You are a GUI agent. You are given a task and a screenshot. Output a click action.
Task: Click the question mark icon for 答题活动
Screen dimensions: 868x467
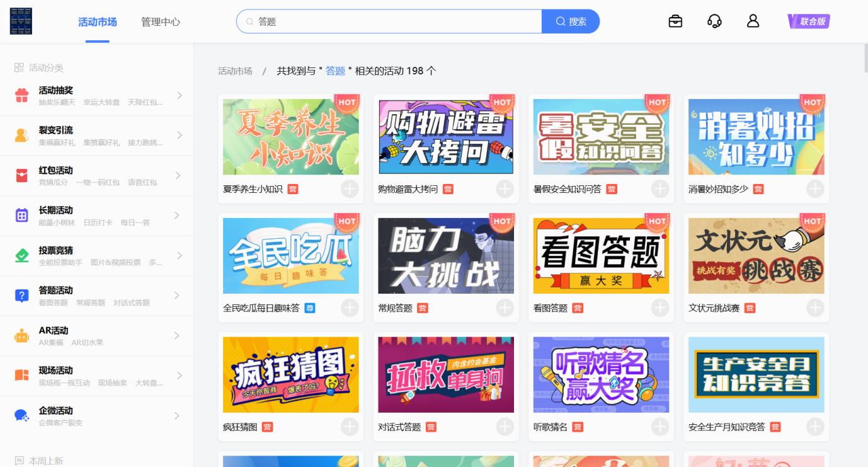pos(22,296)
